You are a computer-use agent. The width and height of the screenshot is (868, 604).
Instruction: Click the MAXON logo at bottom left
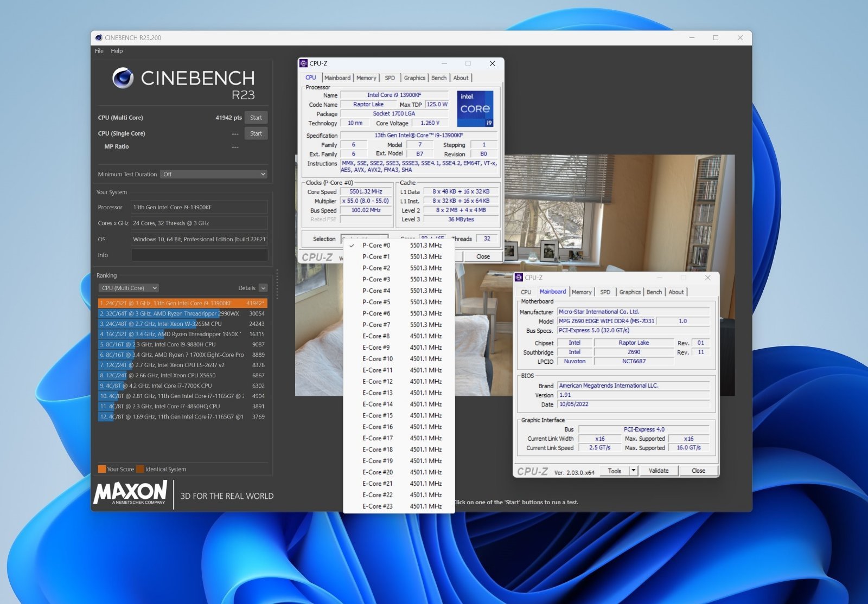click(x=130, y=493)
